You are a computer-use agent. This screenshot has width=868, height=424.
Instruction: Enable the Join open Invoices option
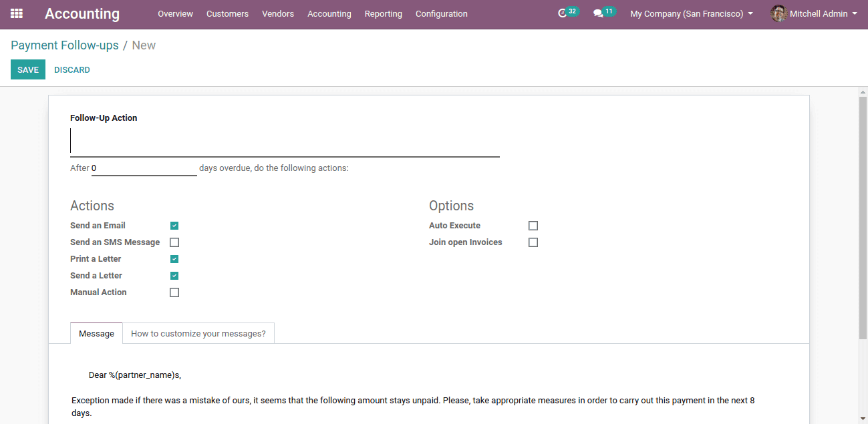click(x=533, y=242)
